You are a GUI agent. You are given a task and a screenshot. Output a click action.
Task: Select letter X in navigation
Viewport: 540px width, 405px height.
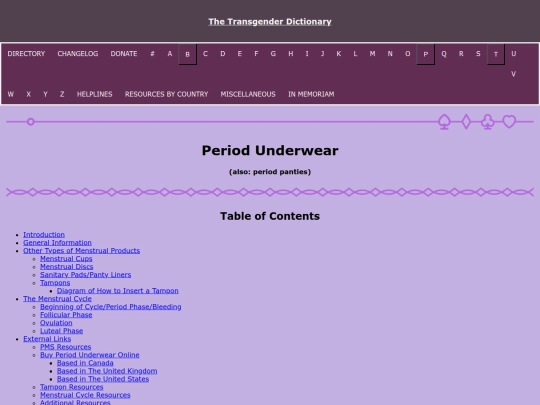pyautogui.click(x=29, y=94)
